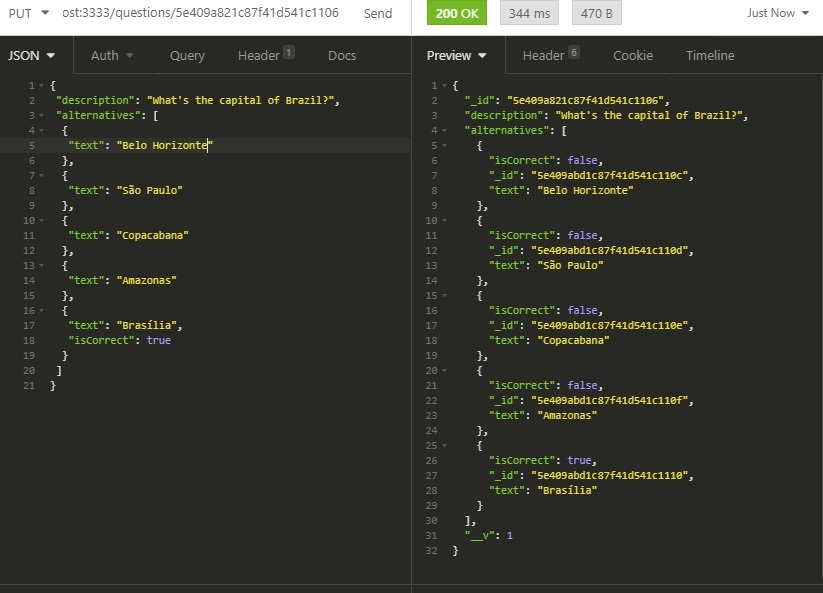Collapse response fold arrow at line 15
The width and height of the screenshot is (823, 593).
445,295
